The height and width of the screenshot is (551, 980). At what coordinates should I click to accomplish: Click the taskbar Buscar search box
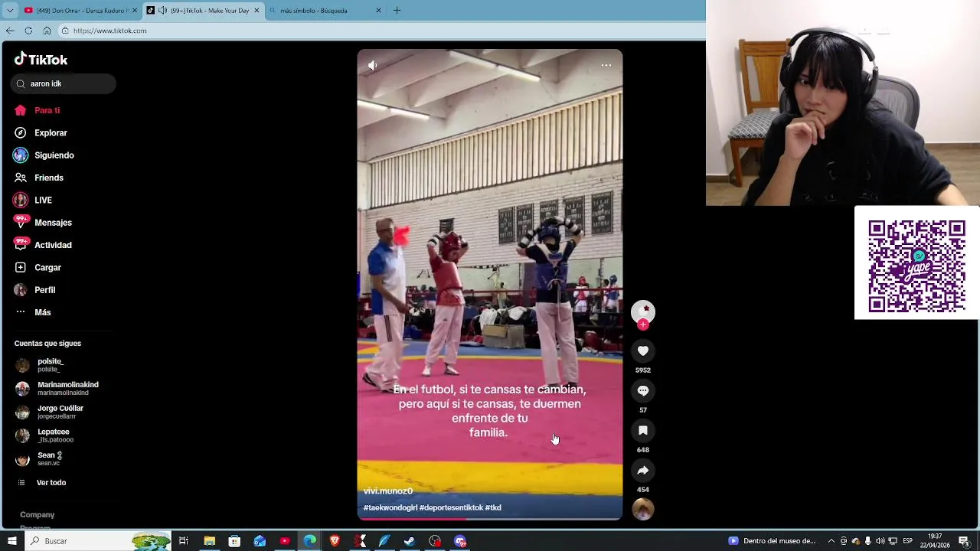(x=98, y=541)
